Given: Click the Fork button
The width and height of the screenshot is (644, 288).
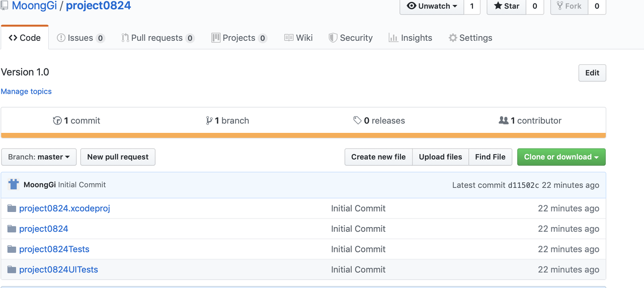Looking at the screenshot, I should coord(569,6).
